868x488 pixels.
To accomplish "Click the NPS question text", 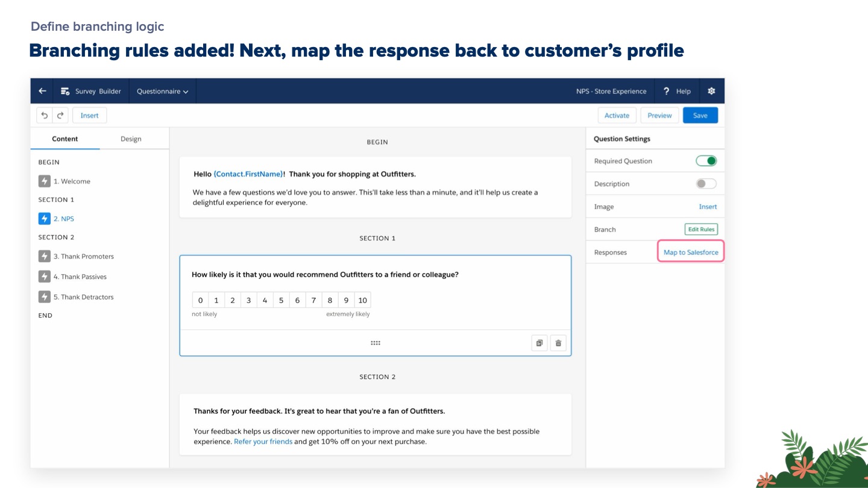I will (325, 275).
